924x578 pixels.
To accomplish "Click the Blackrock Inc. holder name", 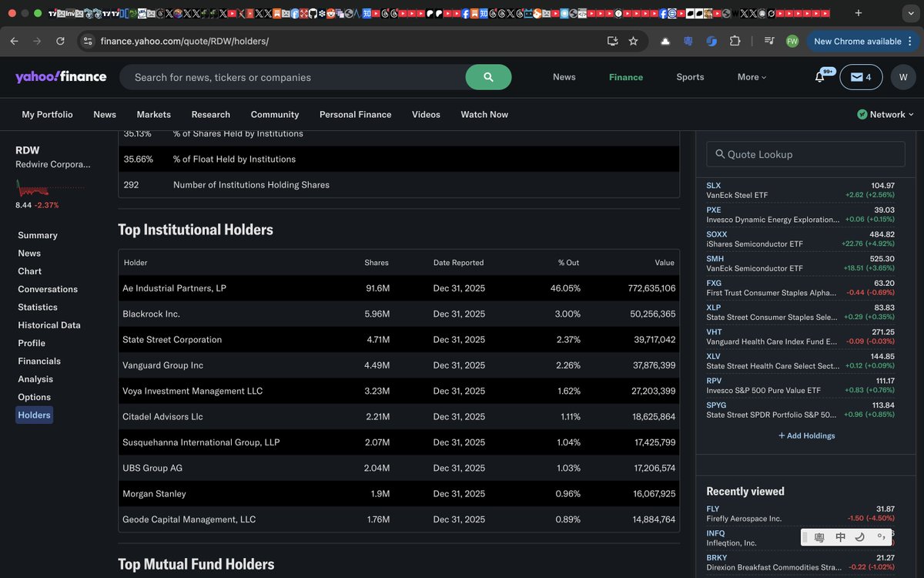I will pos(151,314).
